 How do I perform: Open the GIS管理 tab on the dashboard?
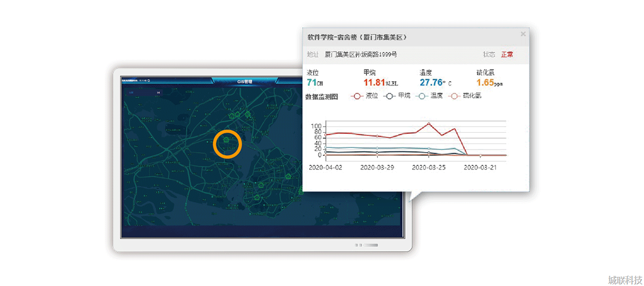click(x=245, y=82)
